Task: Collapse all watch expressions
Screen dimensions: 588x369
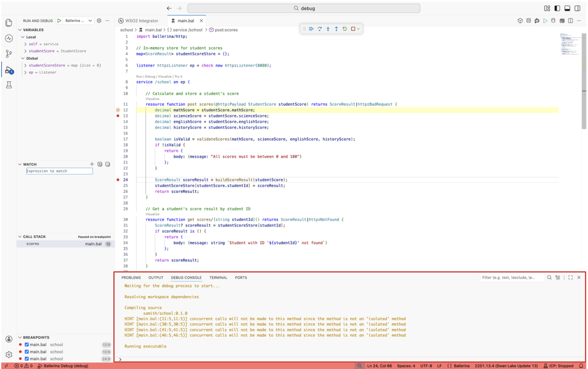Action: pos(108,164)
